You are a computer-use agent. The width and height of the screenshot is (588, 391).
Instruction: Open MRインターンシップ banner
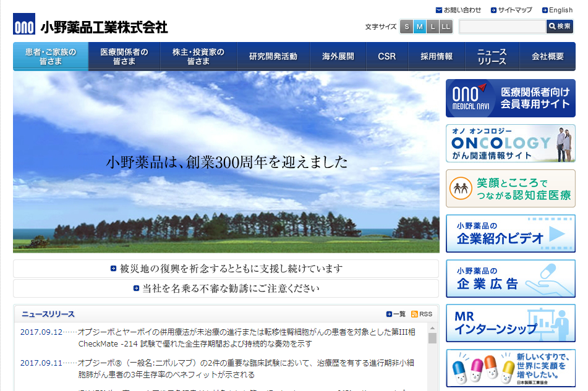[x=510, y=323]
